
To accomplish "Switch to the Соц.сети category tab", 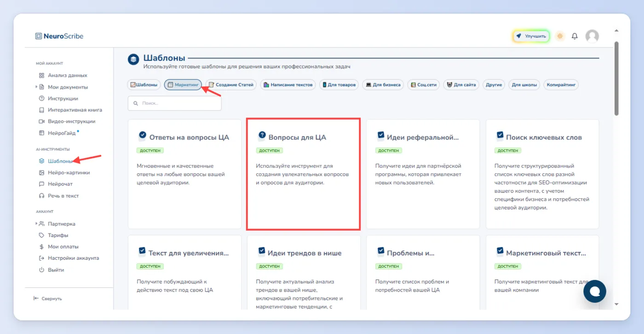I will click(423, 85).
